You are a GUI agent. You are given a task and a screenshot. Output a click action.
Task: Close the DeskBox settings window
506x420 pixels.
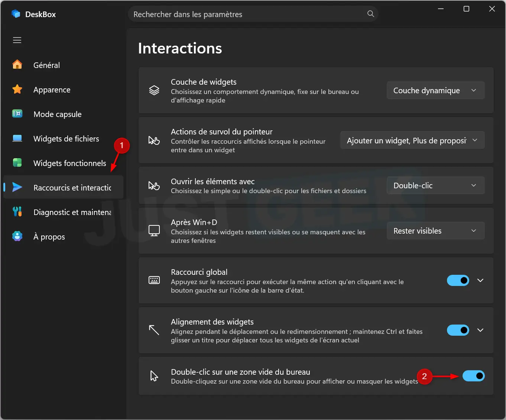(492, 9)
